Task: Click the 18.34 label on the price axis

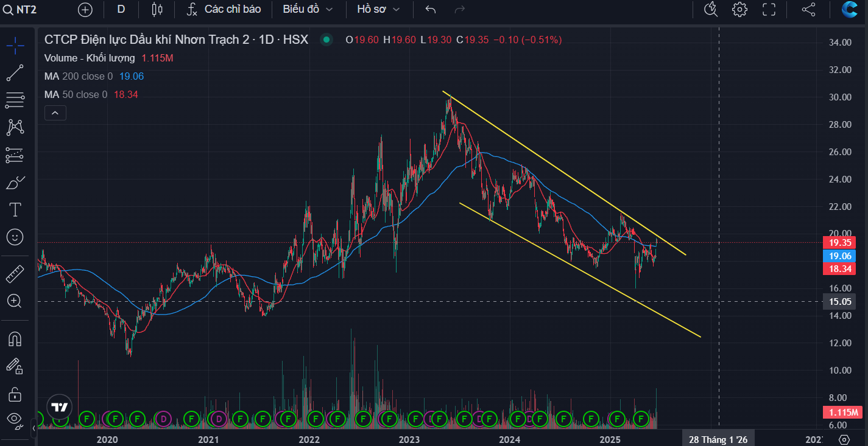Action: click(x=839, y=268)
